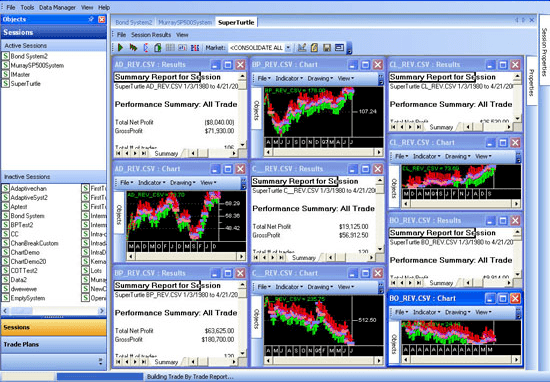Open Indicator dropdown in BP_REV.CSV chart
This screenshot has width=550, height=382.
289,79
